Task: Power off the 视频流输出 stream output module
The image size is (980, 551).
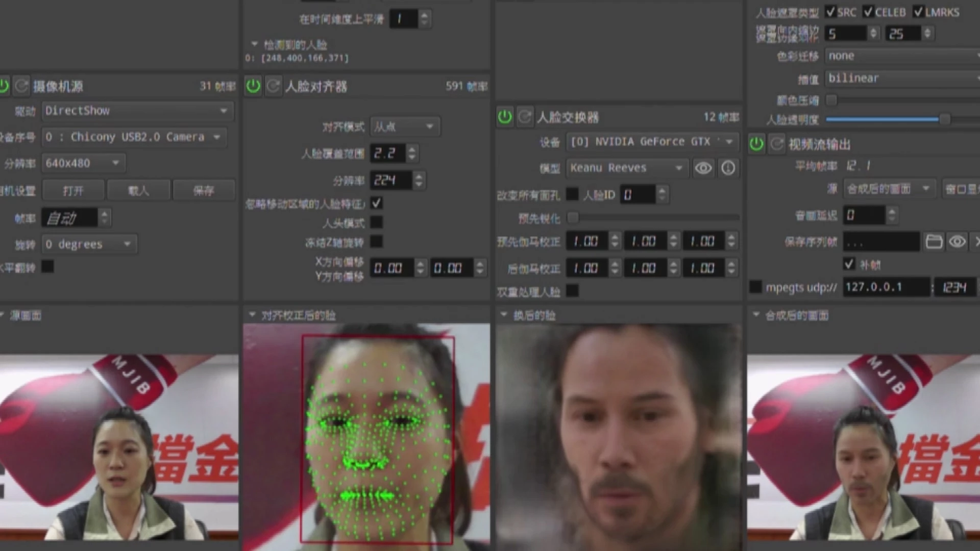Action: (x=756, y=144)
